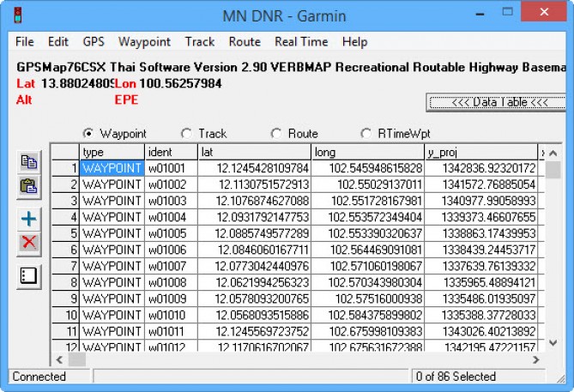
Task: Click the 'ident' column header
Action: click(171, 153)
